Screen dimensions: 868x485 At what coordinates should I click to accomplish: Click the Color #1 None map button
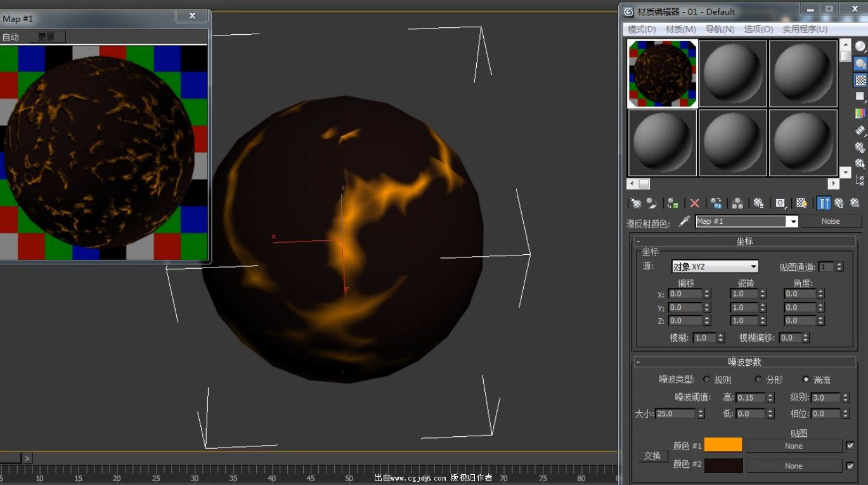[794, 446]
